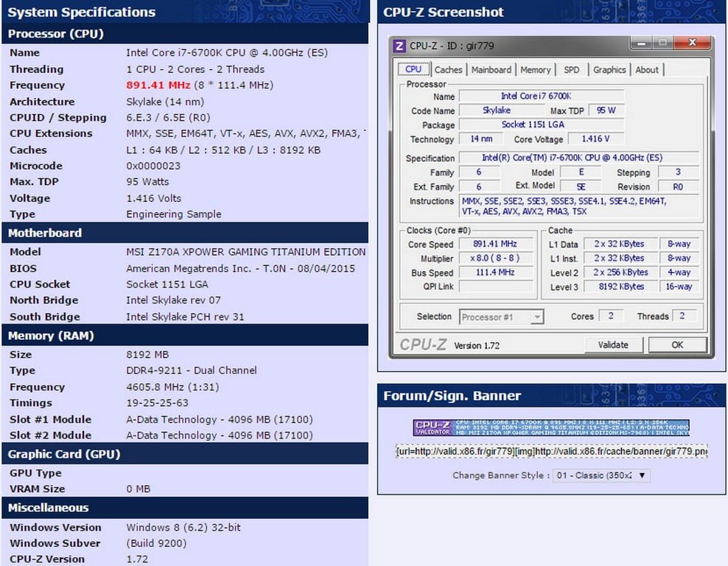728x566 pixels.
Task: Click the Cores count field
Action: [612, 316]
